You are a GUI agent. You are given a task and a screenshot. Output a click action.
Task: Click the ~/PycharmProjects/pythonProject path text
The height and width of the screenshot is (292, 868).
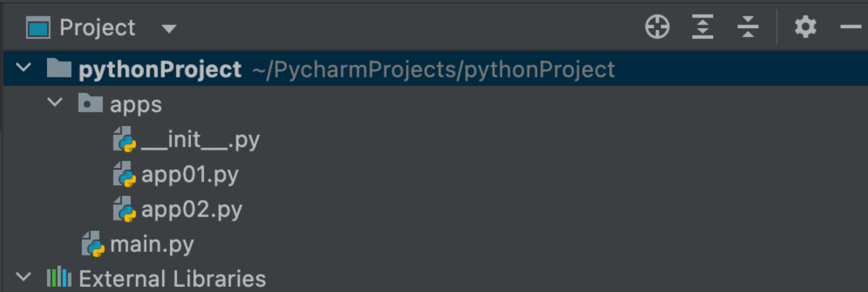[x=433, y=70]
